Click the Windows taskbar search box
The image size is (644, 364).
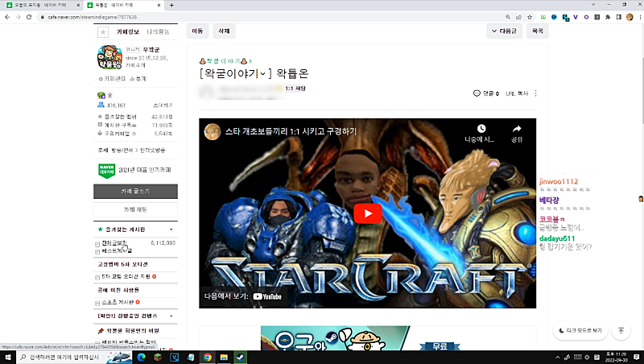(74, 357)
